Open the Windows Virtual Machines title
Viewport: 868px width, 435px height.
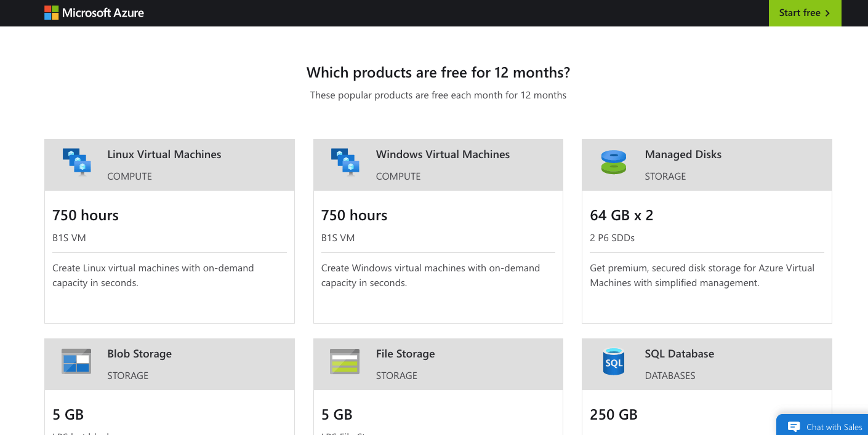pos(443,154)
